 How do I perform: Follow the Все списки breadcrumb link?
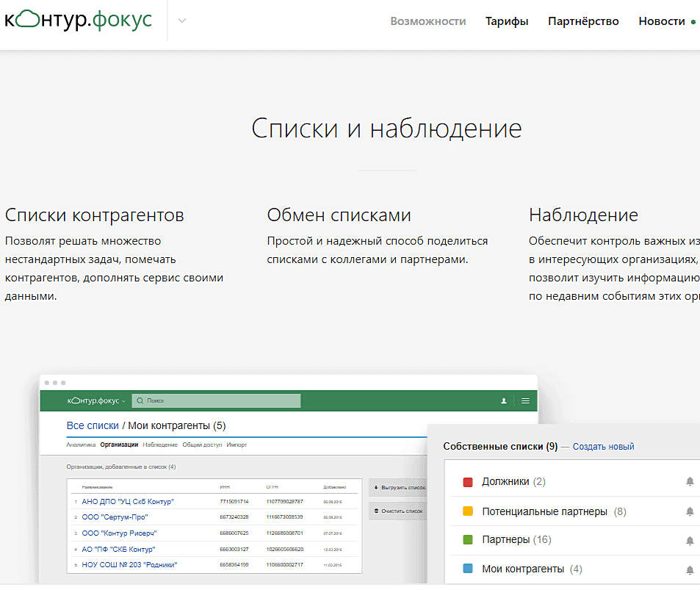pyautogui.click(x=92, y=425)
